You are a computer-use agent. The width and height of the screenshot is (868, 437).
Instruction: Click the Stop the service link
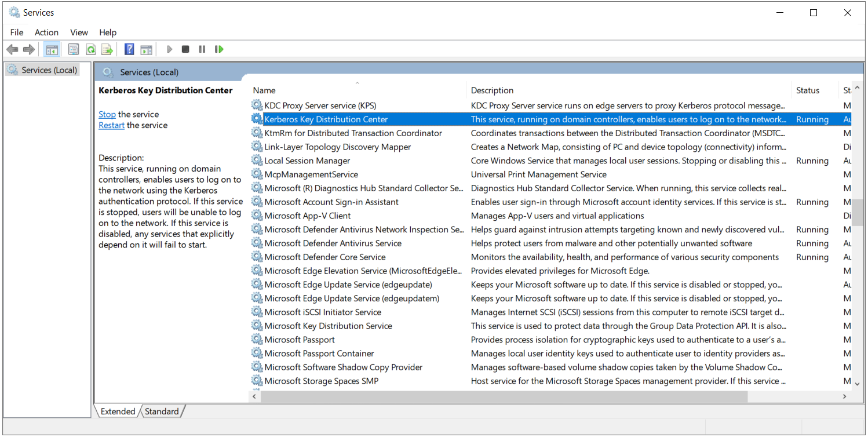point(107,114)
